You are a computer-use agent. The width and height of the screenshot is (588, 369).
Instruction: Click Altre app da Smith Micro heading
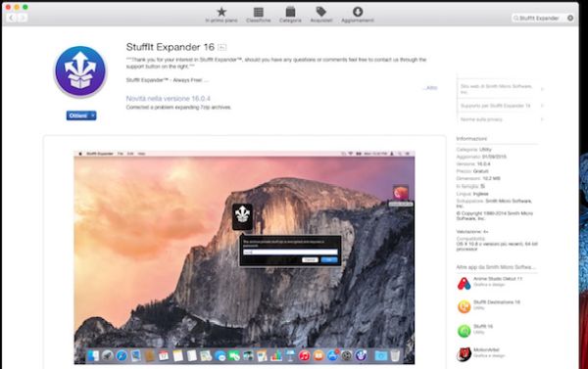pos(496,267)
